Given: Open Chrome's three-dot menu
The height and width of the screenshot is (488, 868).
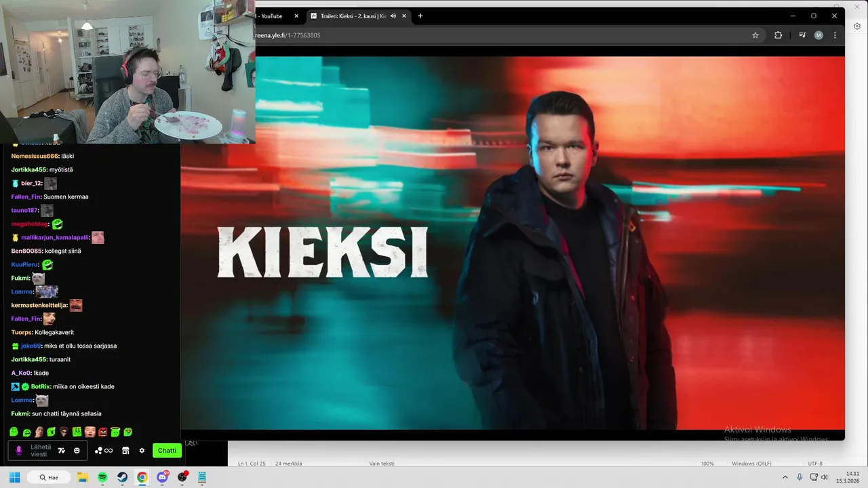Looking at the screenshot, I should coord(835,35).
